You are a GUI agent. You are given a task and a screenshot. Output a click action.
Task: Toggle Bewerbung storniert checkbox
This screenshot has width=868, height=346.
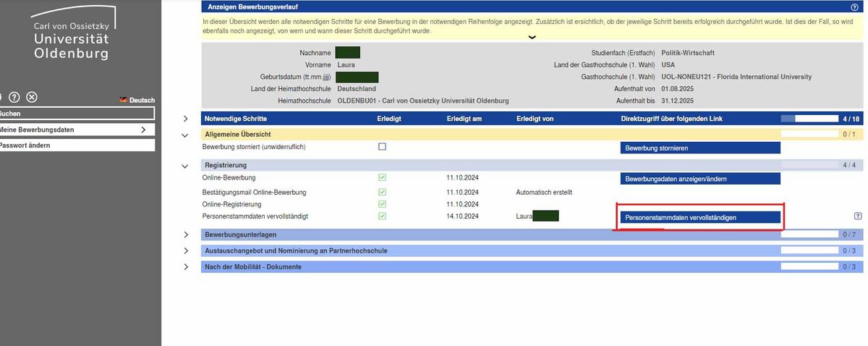(382, 147)
